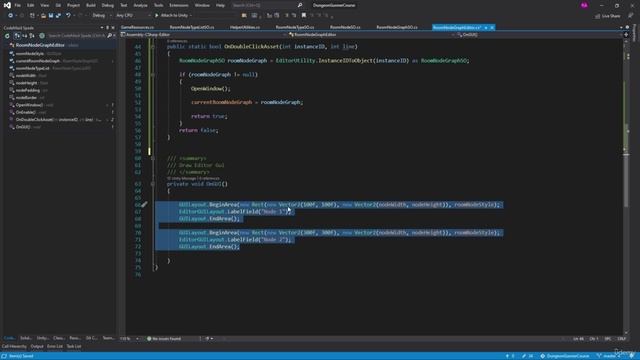640x360 pixels.
Task: Open the Project menu
Action: [x=73, y=5]
